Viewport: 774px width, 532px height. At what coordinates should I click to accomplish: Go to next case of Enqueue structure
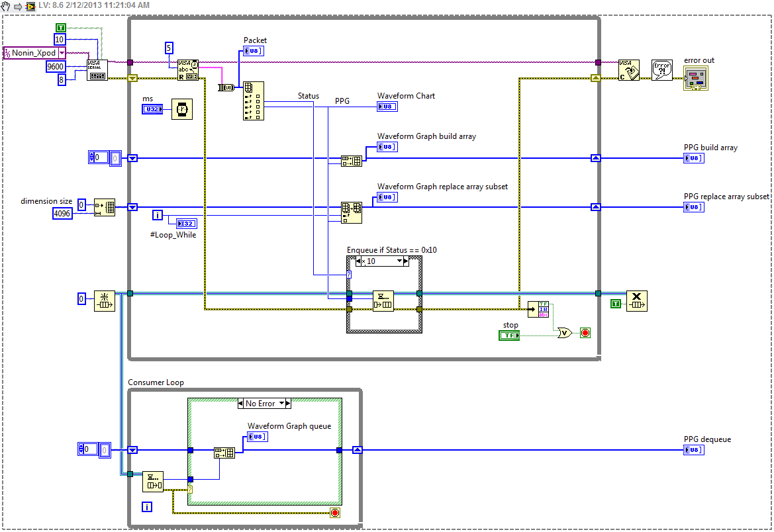coord(406,261)
